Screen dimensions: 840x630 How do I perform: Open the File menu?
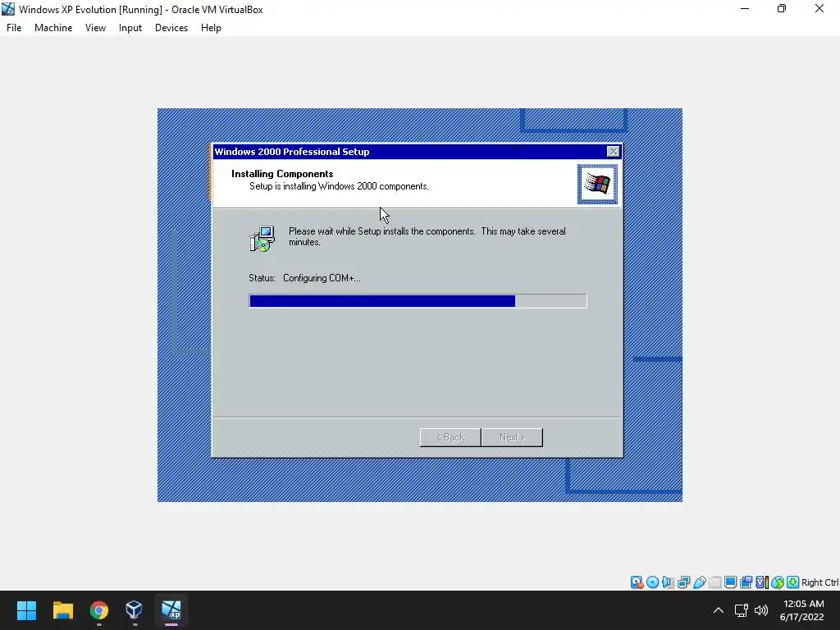point(14,28)
